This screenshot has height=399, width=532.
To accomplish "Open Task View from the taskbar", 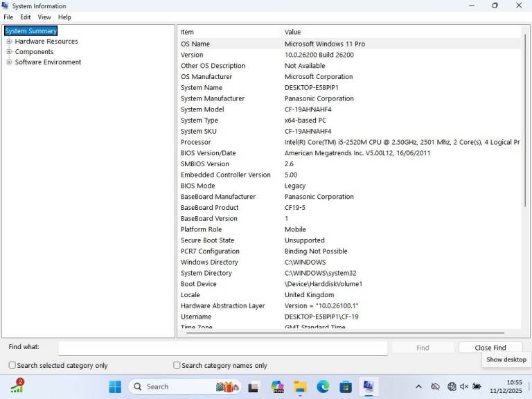I will 254,387.
